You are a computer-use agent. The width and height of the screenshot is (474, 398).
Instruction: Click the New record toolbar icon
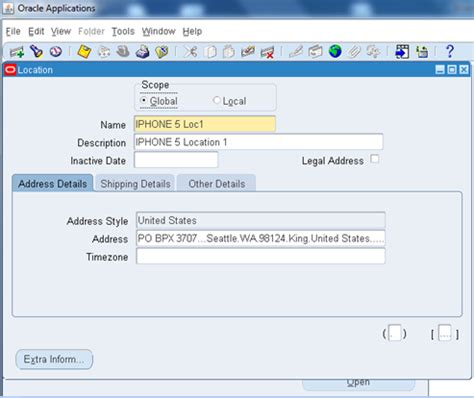[17, 52]
